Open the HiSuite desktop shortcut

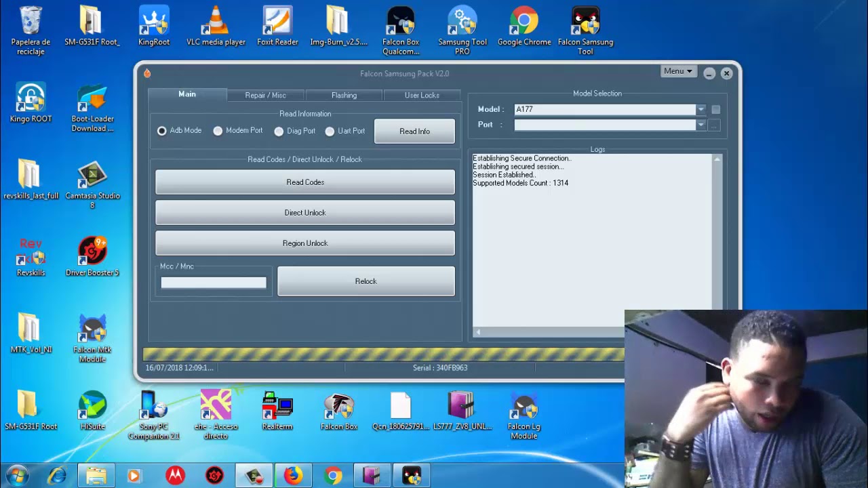click(x=92, y=411)
